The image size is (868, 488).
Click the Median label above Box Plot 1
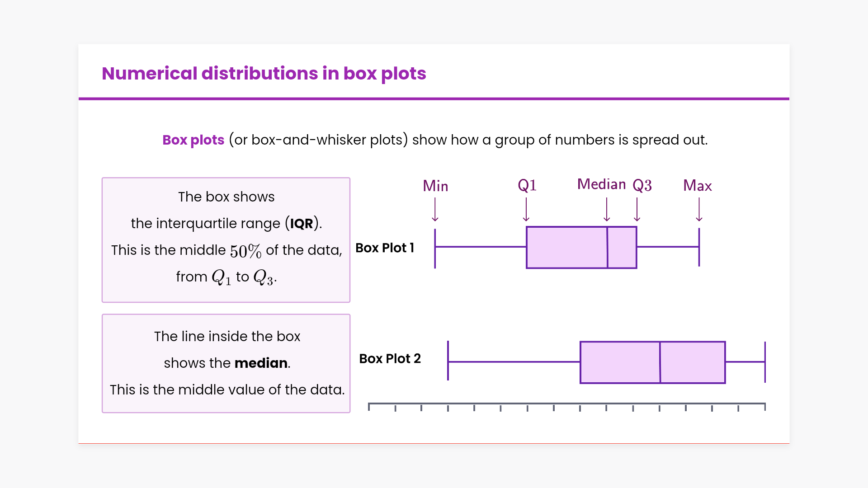(x=601, y=184)
